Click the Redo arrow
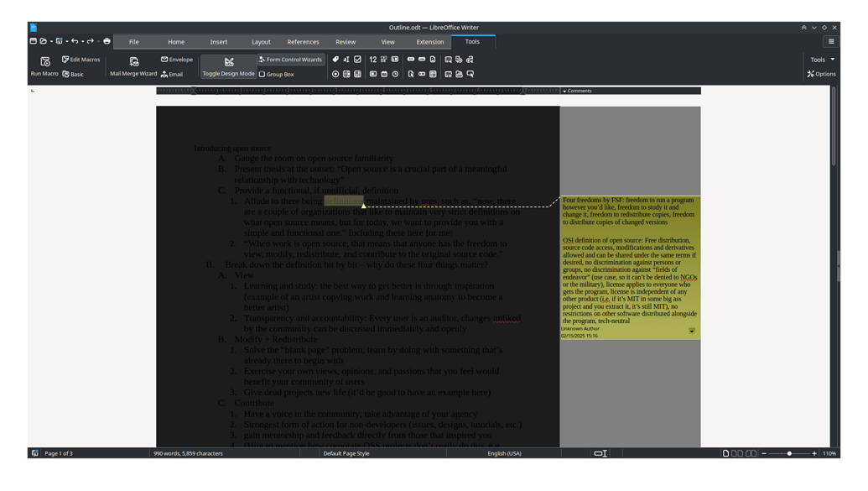The height and width of the screenshot is (491, 868). coord(91,41)
